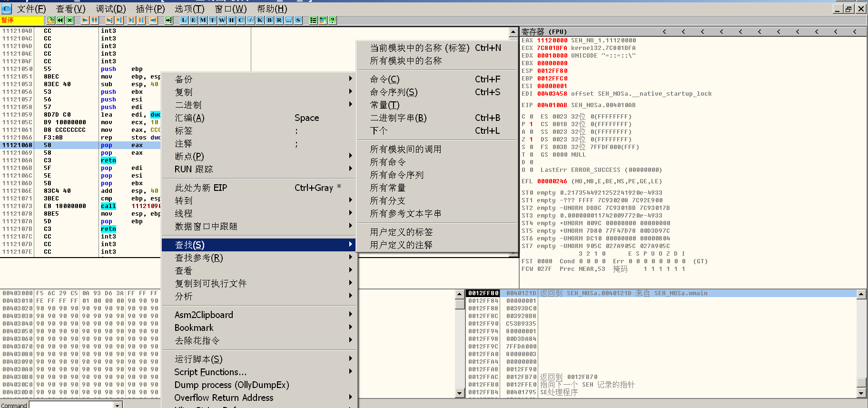868x408 pixels.
Task: Open the 窗口(W) menu
Action: click(x=230, y=9)
